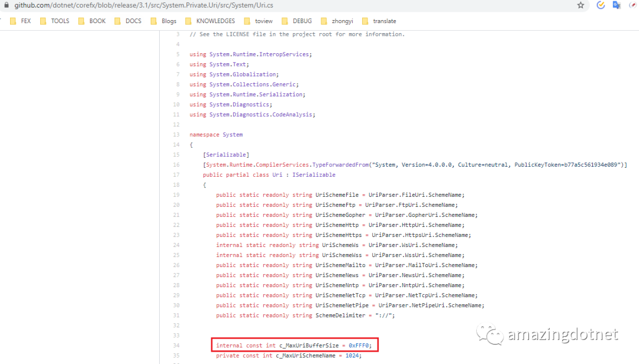
Task: Bookmark this page with the star icon
Action: coord(581,5)
